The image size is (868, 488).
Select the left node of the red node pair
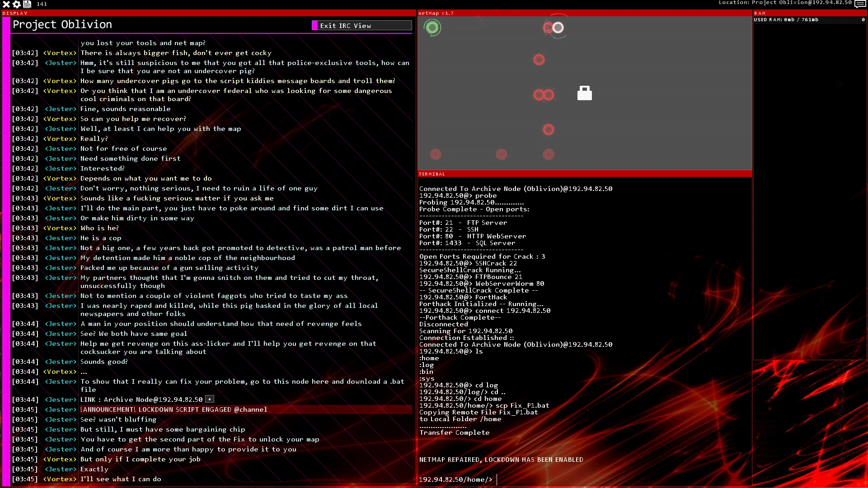538,95
